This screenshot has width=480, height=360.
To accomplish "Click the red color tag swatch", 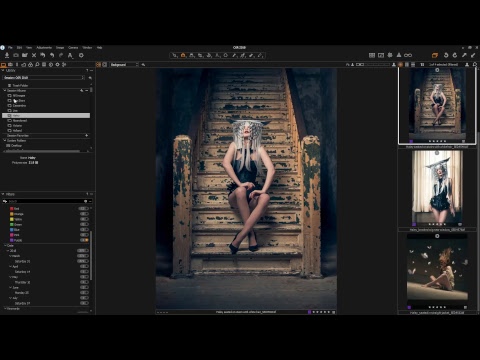I will coord(12,209).
